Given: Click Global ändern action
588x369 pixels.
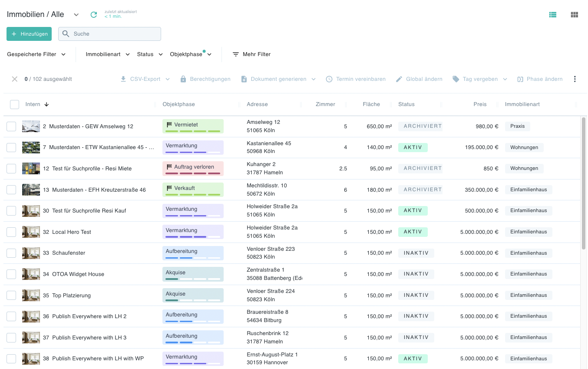Looking at the screenshot, I should [419, 79].
